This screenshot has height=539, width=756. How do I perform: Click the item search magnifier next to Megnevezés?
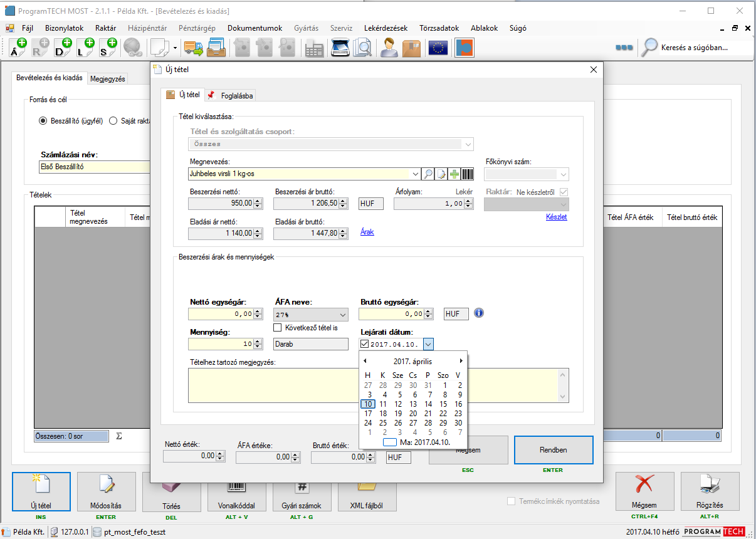coord(428,174)
